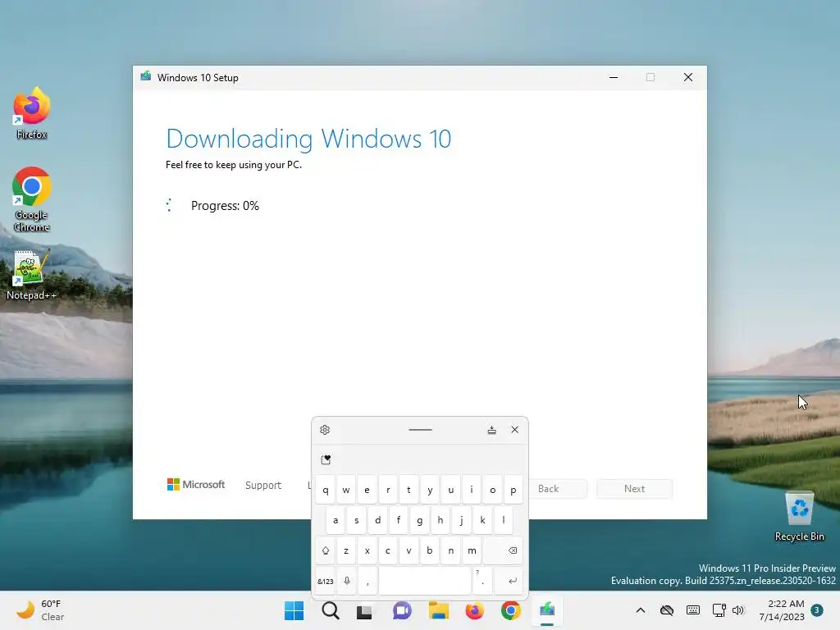Click the touch keyboard tray icon
Viewport: 840px width, 630px height.
click(692, 610)
